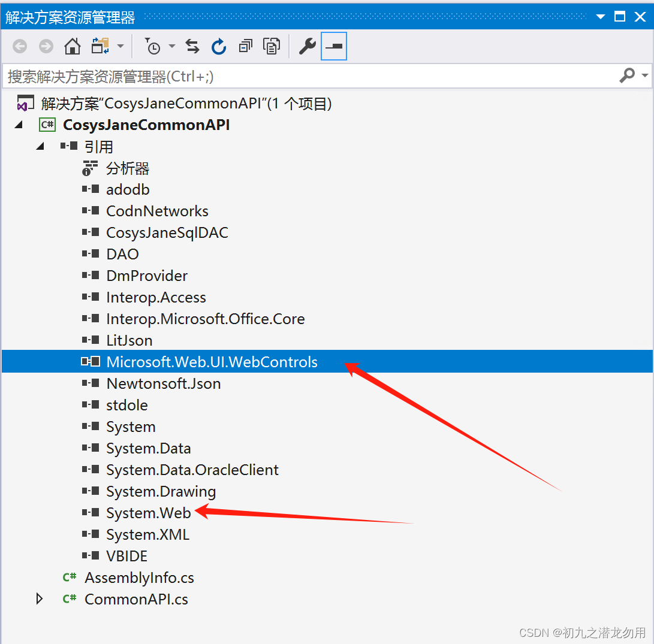Click the C# project icon

(47, 125)
